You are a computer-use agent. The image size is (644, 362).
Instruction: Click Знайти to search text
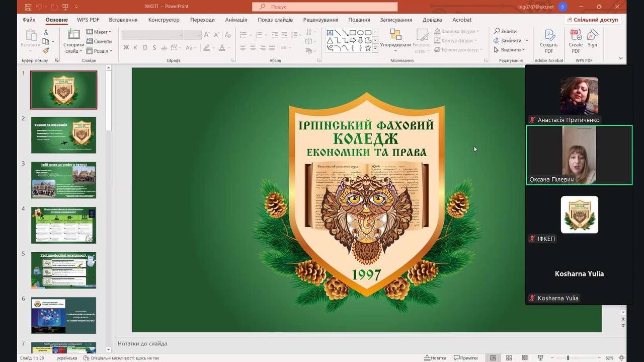505,31
